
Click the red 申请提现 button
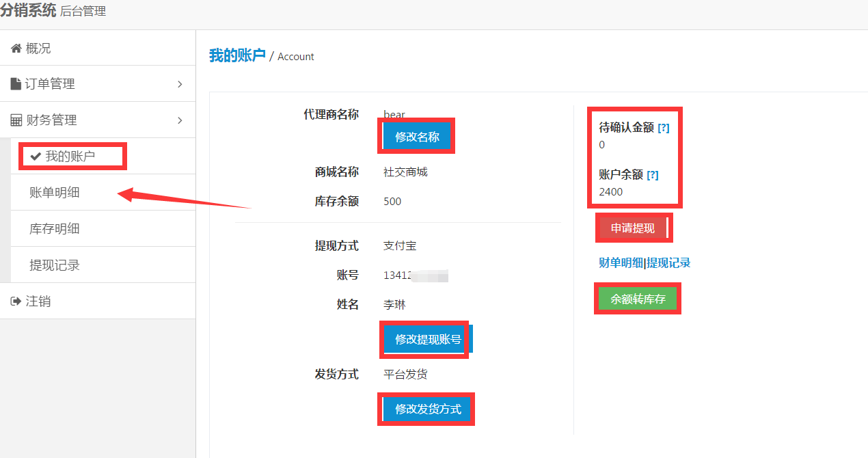coord(632,228)
